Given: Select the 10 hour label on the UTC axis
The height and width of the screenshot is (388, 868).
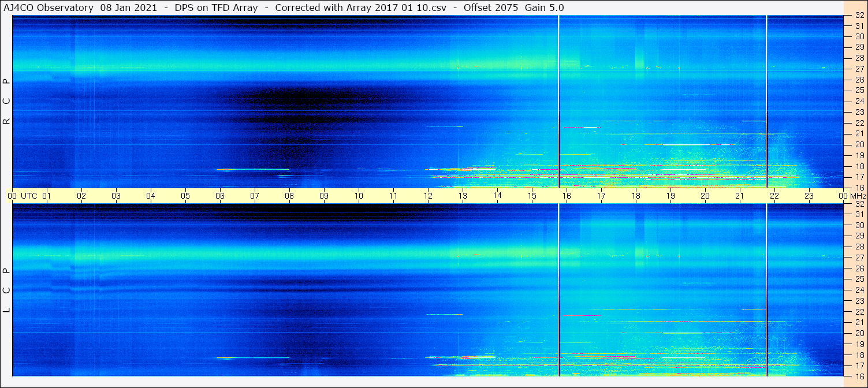Looking at the screenshot, I should coord(359,196).
